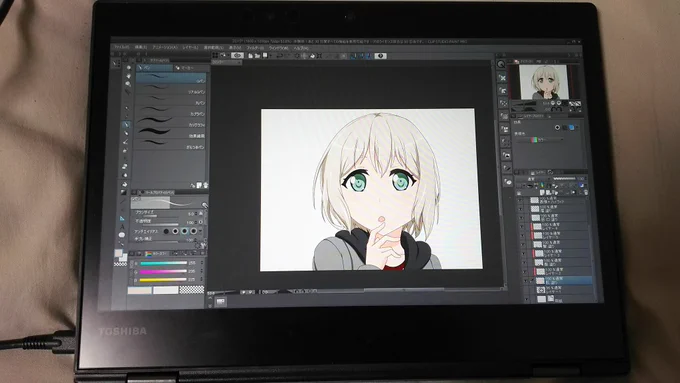This screenshot has height=383, width=680.
Task: Click the white help icon in command bar
Action: click(380, 56)
